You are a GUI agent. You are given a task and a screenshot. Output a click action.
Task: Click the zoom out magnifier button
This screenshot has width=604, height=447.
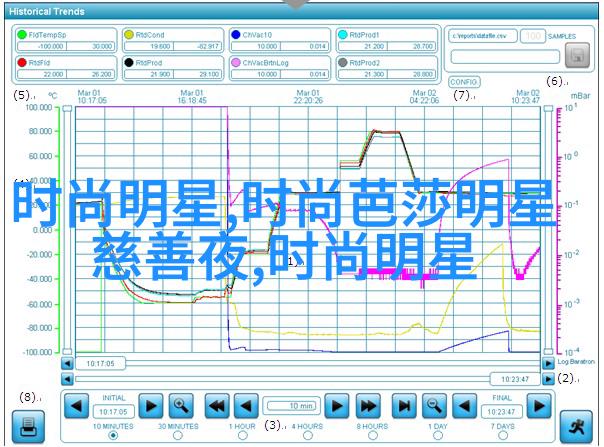[435, 406]
